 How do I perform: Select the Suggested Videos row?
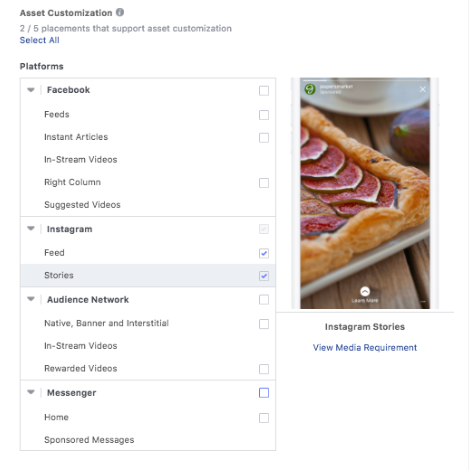148,205
